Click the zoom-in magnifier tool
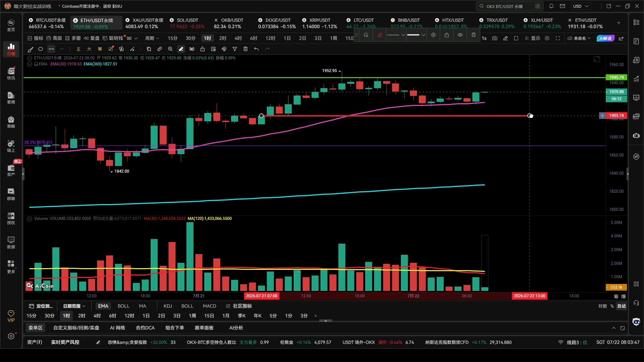Image resolution: width=644 pixels, height=362 pixels. tap(170, 49)
